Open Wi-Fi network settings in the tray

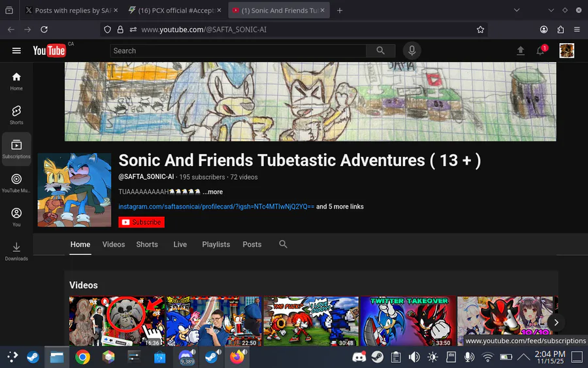[x=487, y=357]
